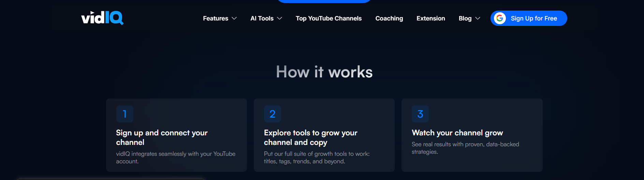
Task: Select 'Sign up and connect your channel' title
Action: [162, 137]
